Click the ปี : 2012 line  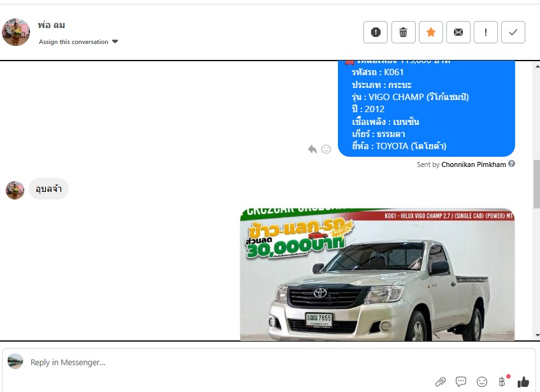[368, 109]
